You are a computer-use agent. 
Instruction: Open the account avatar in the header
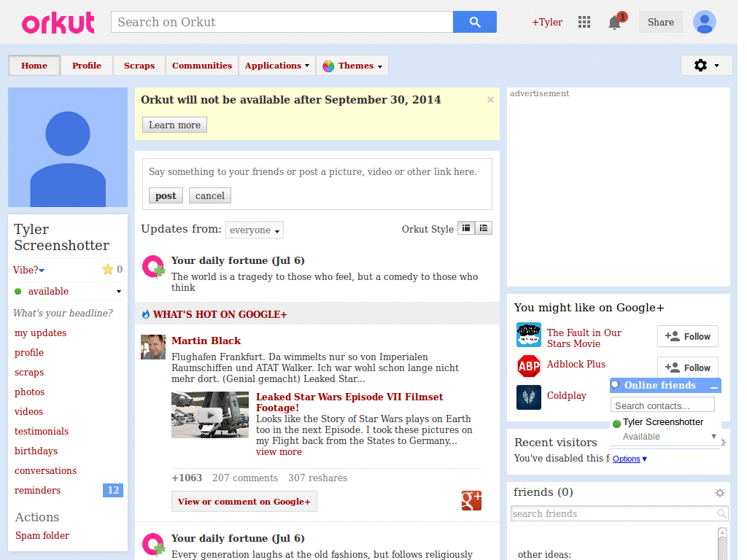pyautogui.click(x=704, y=22)
